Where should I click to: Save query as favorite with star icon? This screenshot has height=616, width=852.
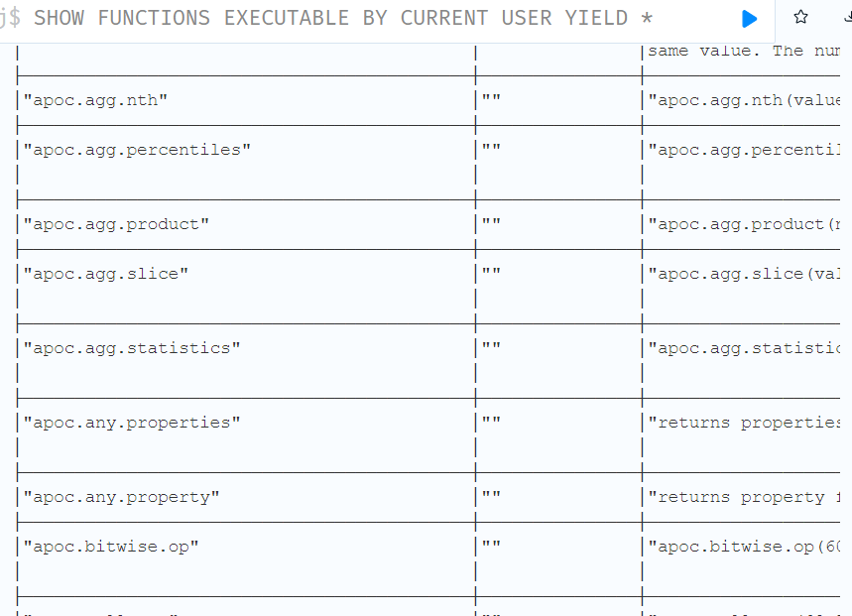pyautogui.click(x=800, y=18)
